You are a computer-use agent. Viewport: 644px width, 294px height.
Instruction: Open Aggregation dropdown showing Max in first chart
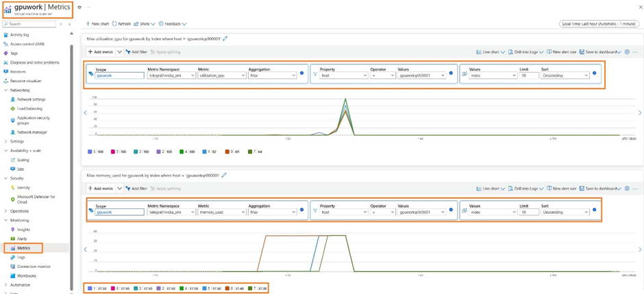pyautogui.click(x=272, y=75)
